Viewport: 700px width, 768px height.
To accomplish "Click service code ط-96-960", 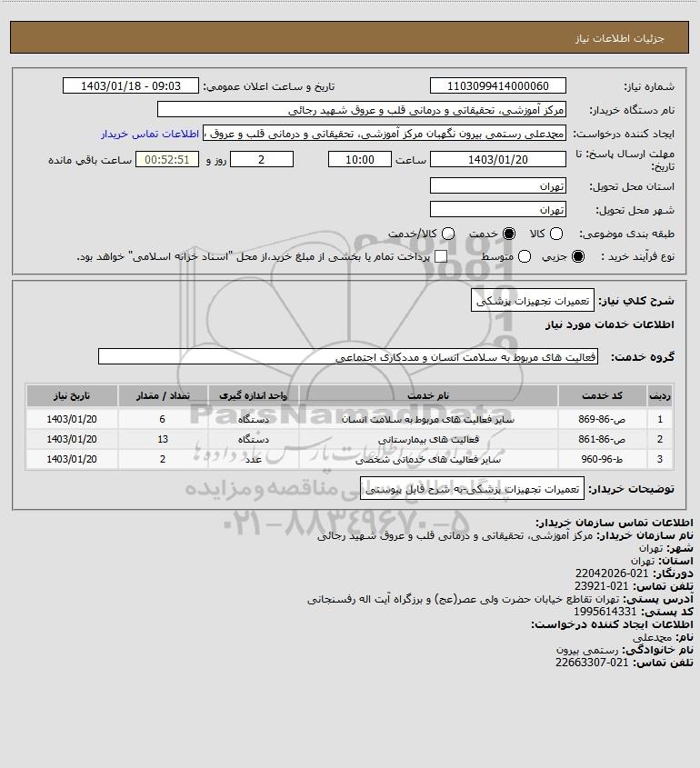I will [602, 459].
